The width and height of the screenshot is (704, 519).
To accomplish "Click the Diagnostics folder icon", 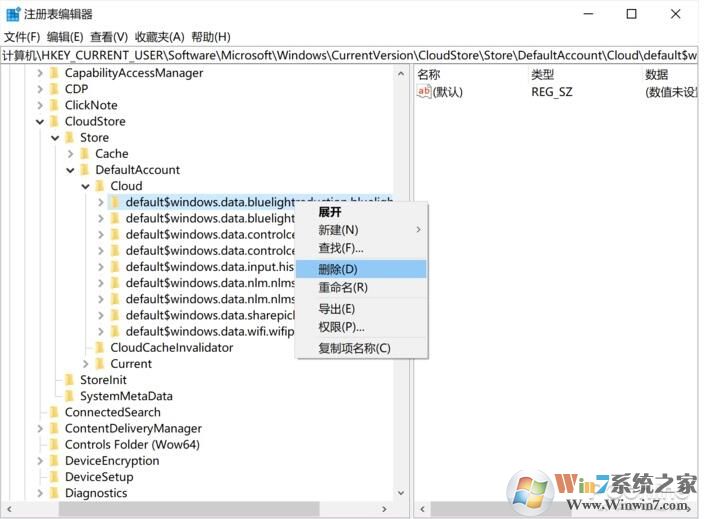I will click(54, 493).
